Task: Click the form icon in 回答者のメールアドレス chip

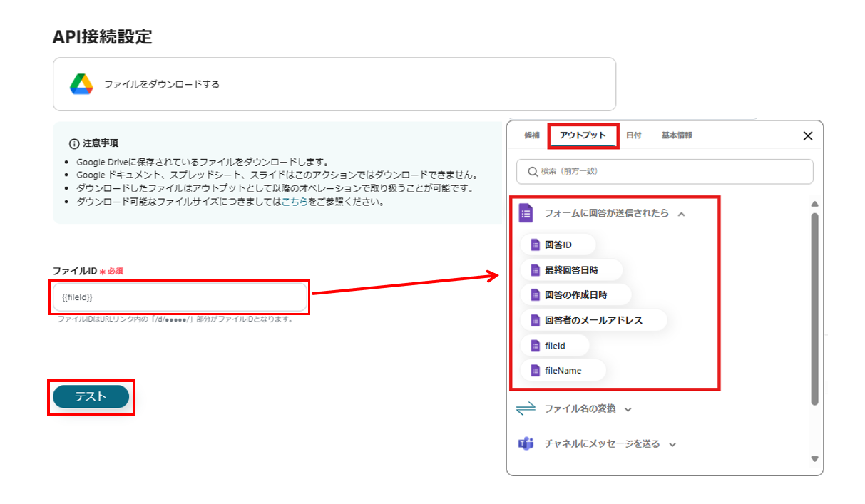Action: pos(535,320)
